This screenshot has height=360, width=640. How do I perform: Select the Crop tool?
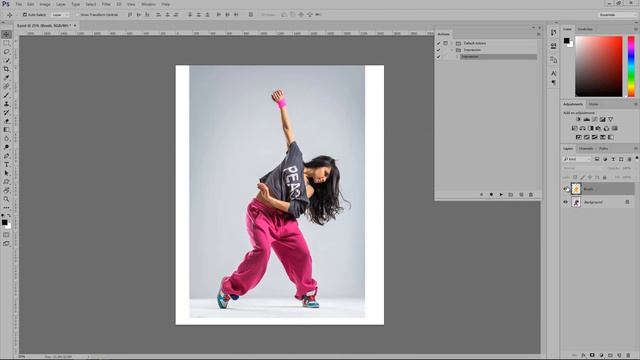pyautogui.click(x=6, y=69)
